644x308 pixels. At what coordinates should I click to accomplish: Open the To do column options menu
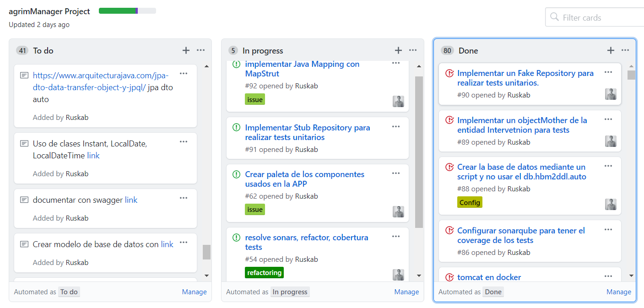click(201, 50)
